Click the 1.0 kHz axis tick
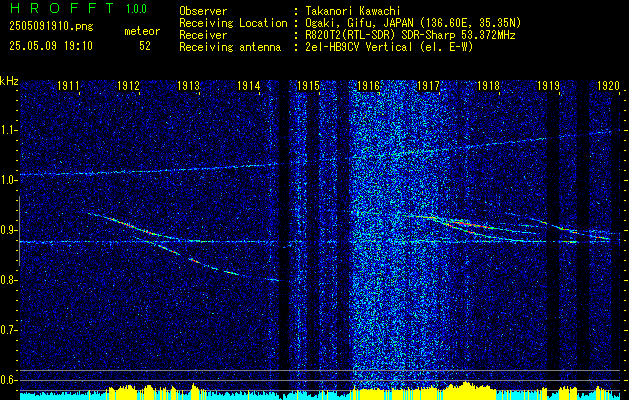629x400 pixels. click(8, 180)
